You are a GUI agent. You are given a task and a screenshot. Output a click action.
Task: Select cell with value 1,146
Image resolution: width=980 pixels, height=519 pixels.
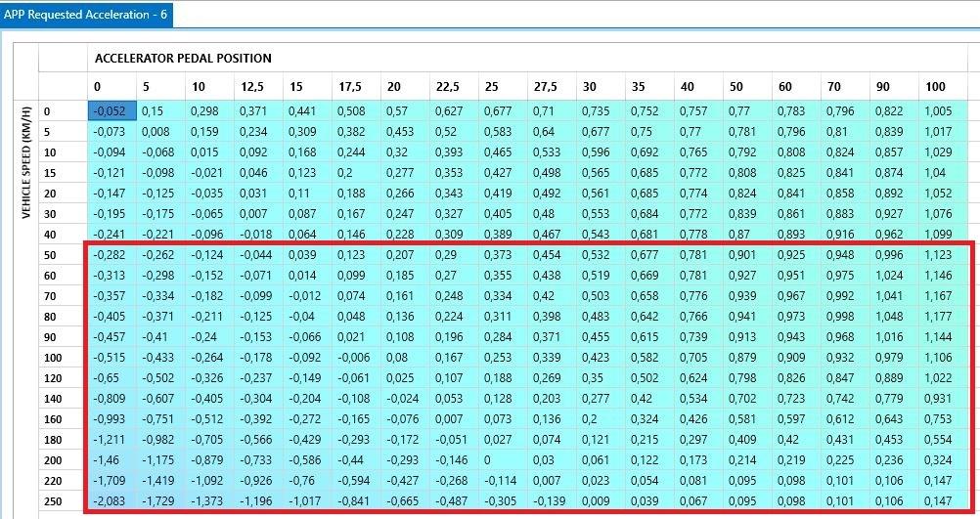pos(943,275)
